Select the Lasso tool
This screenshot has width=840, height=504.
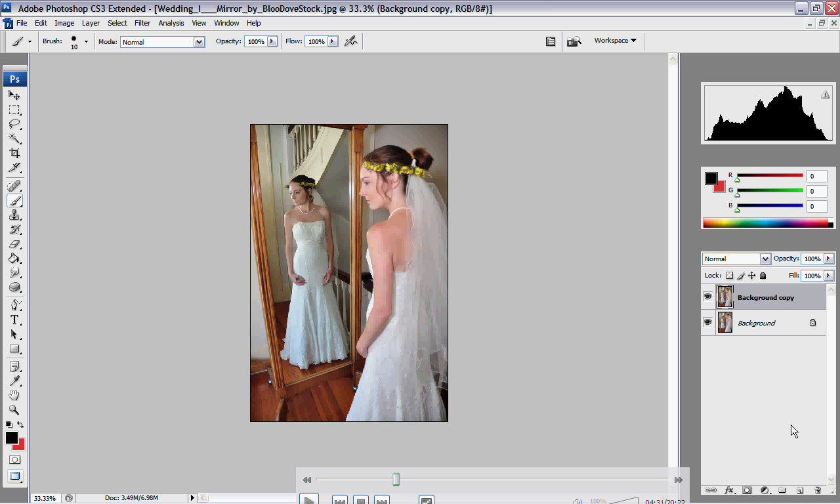[14, 124]
